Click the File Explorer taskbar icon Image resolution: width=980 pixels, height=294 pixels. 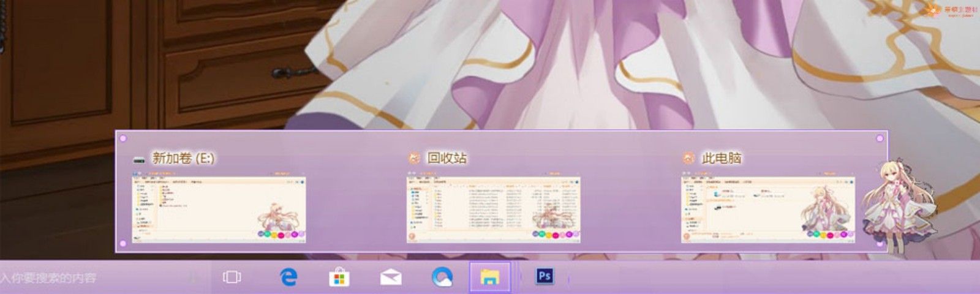tap(490, 277)
